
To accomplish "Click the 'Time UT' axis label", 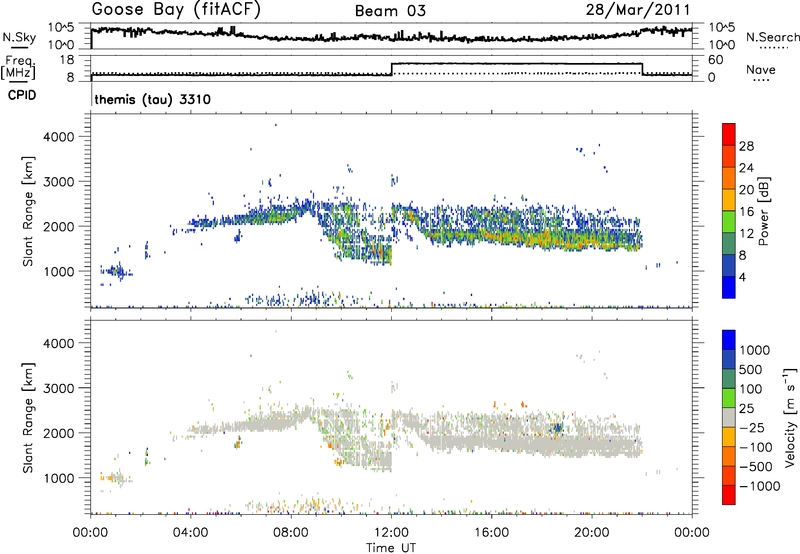I will point(391,548).
